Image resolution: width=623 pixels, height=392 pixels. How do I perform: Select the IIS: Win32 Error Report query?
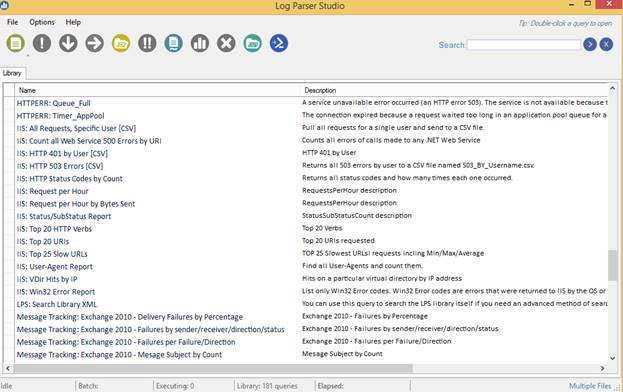coord(56,292)
